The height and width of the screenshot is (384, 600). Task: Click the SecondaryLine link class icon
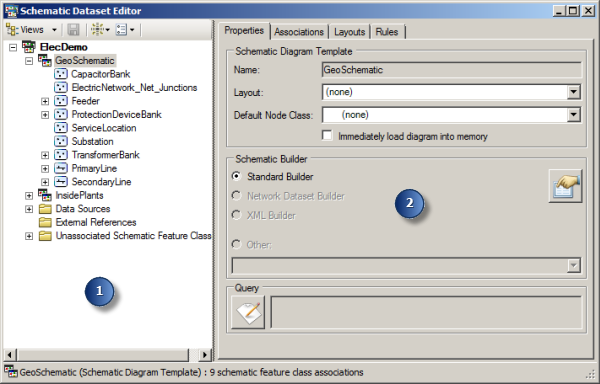(x=60, y=182)
